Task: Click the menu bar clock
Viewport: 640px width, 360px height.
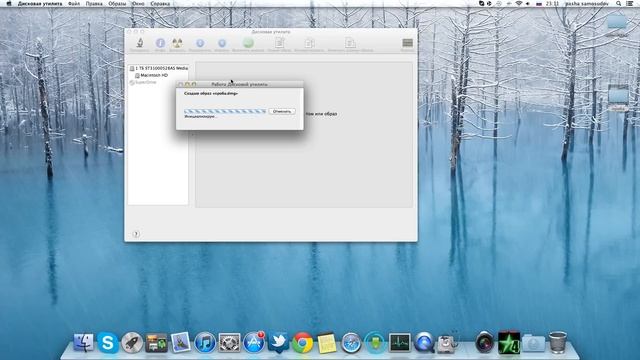Action: 552,4
